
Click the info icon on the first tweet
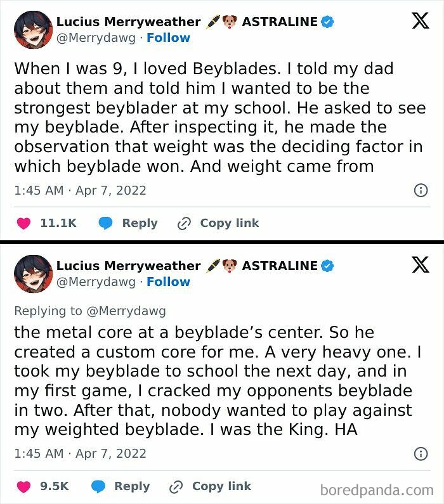pyautogui.click(x=420, y=190)
